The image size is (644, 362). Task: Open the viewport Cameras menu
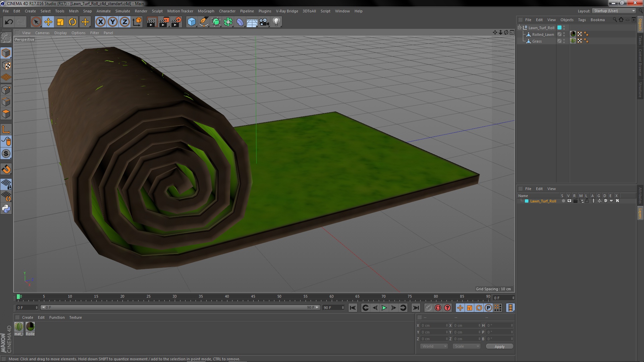[42, 33]
